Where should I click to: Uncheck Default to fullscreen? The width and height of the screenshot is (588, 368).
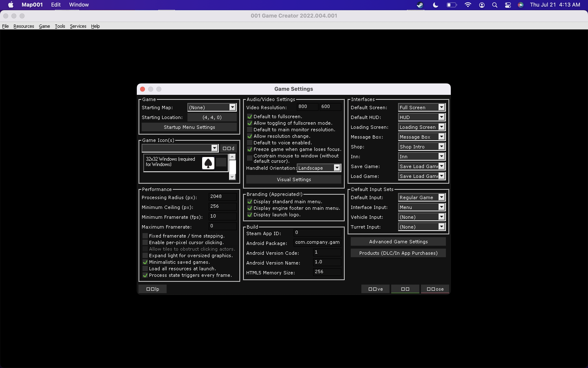point(249,117)
